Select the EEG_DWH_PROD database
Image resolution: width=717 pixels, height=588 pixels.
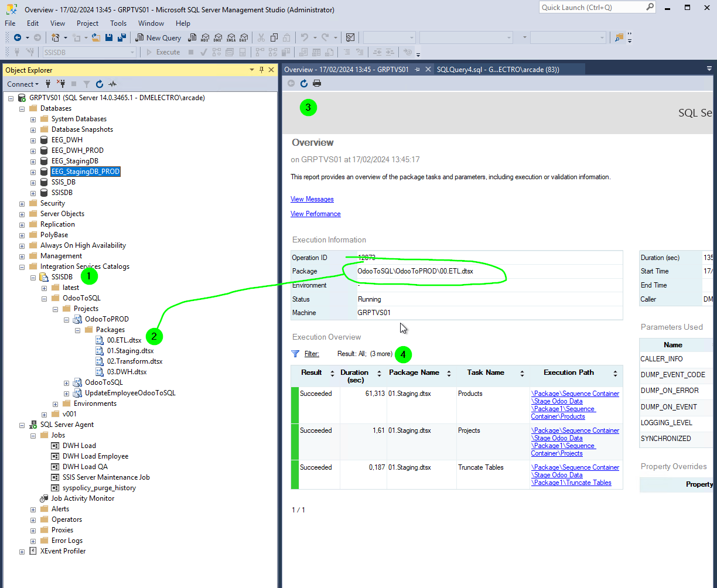tap(77, 151)
